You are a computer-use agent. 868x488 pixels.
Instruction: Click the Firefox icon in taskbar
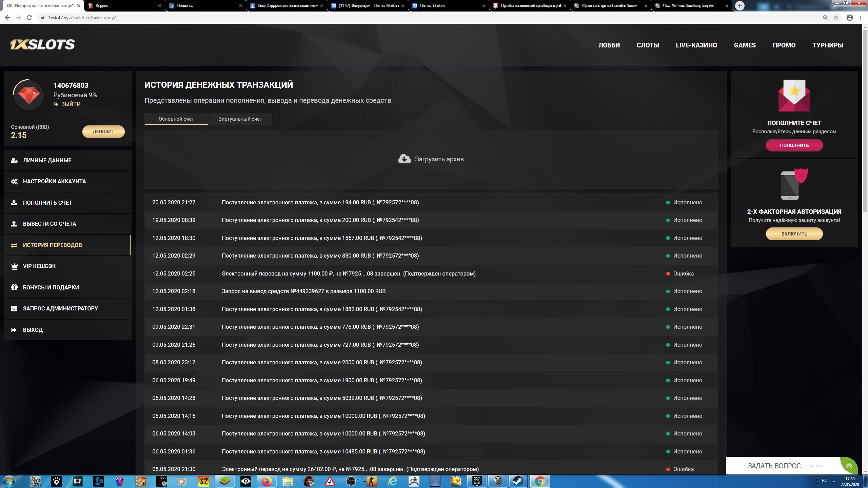click(267, 481)
